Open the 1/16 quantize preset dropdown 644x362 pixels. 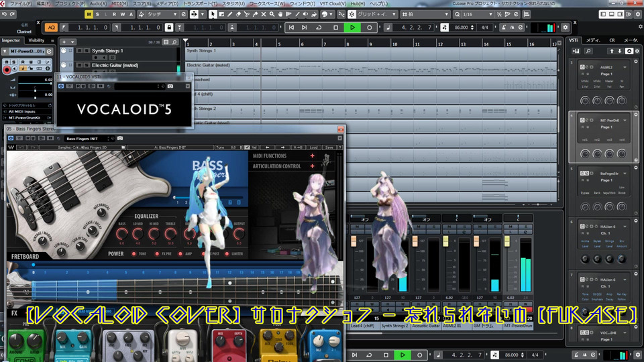click(478, 14)
